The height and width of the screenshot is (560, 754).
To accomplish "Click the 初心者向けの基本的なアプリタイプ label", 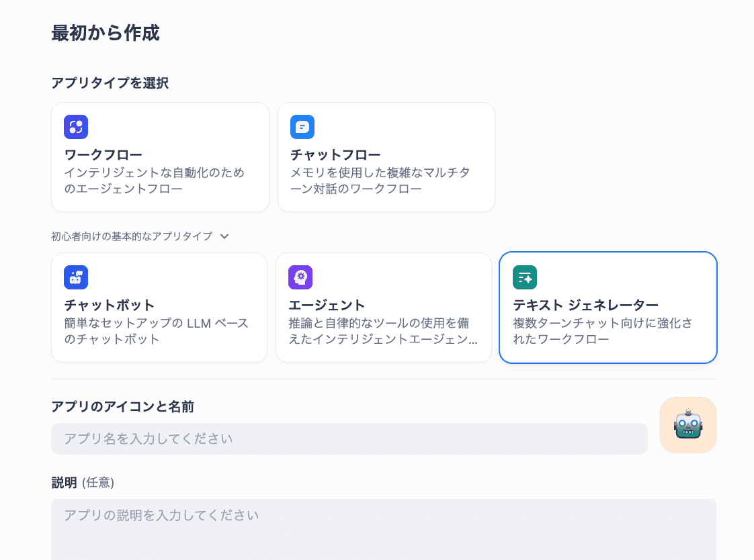I will point(132,236).
